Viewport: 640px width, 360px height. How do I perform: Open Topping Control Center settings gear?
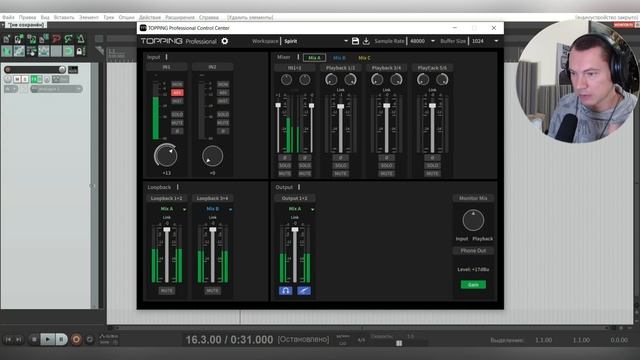pyautogui.click(x=224, y=41)
